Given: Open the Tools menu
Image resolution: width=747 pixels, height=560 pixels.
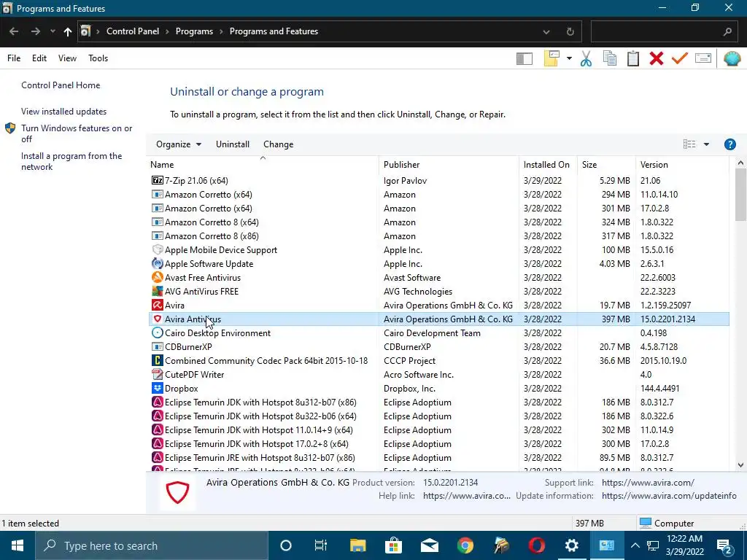Looking at the screenshot, I should 98,58.
